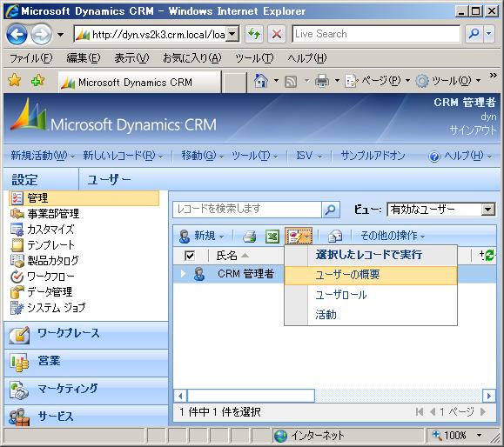Click the Excel export icon in the toolbar
Screen dimensions: 504x447
tap(272, 237)
